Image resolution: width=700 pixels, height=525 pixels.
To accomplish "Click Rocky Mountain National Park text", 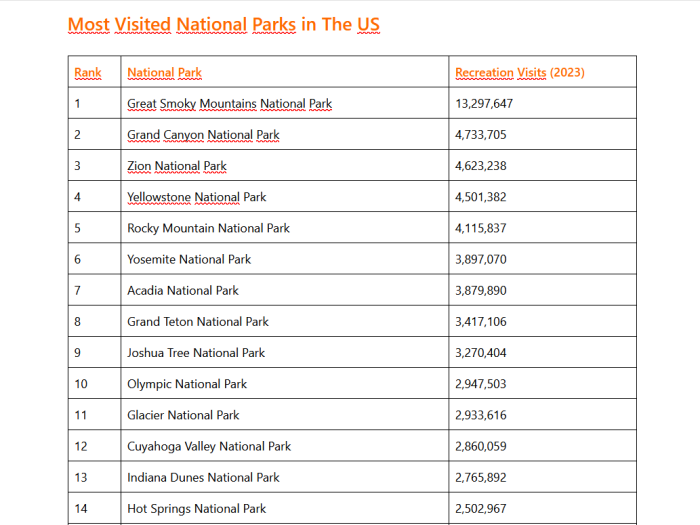I will point(208,228).
